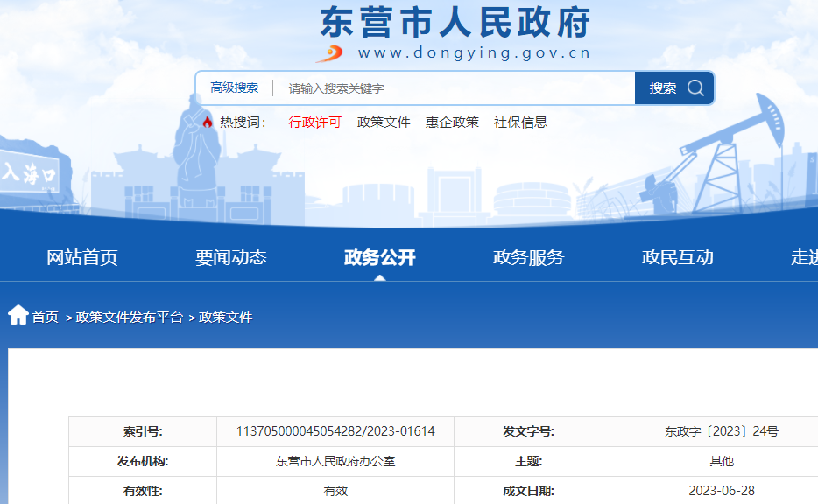Viewport: 818px width, 504px height.
Task: Navigate to 政策文件发布平台 in the breadcrumb
Action: click(x=130, y=318)
